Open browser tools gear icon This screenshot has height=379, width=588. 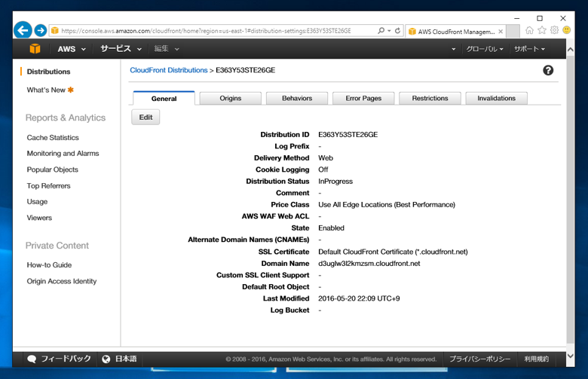coord(555,30)
